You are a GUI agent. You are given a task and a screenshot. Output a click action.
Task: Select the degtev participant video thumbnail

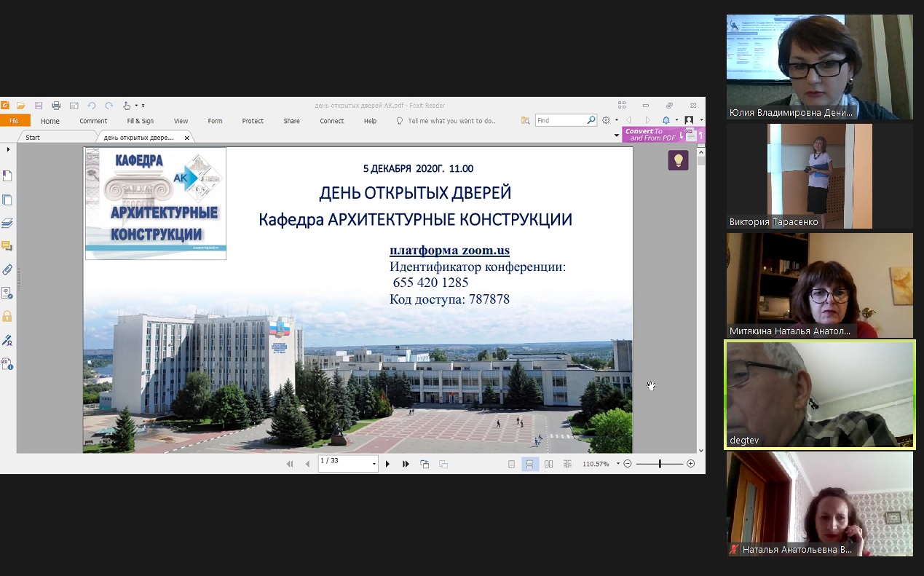coord(819,395)
